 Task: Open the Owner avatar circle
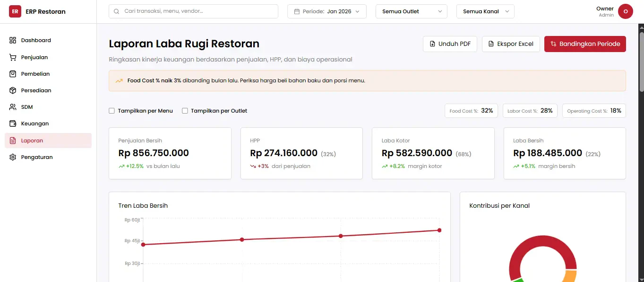(x=626, y=11)
